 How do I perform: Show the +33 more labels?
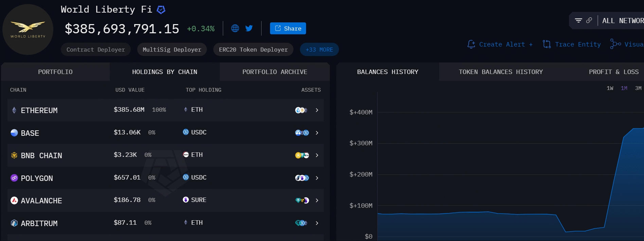pyautogui.click(x=319, y=50)
